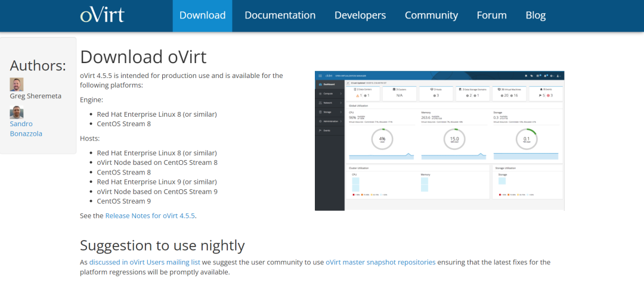The width and height of the screenshot is (644, 287).
Task: Follow the oVirt master snapshot repositories link
Action: pos(380,262)
